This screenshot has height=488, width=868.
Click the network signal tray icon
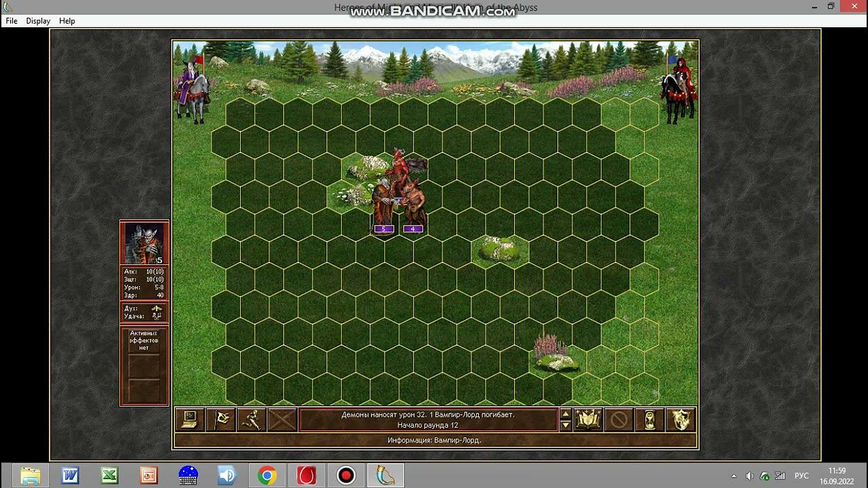coord(781,476)
